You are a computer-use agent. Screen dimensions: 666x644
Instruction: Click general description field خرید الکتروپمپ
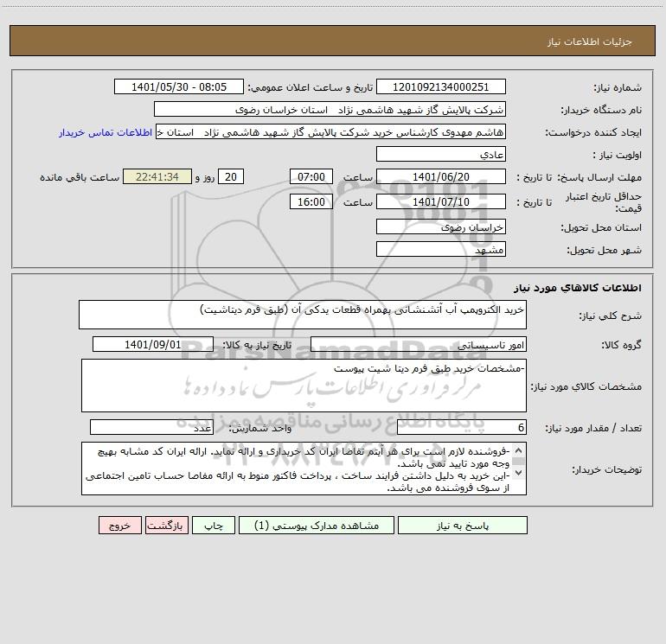303,315
